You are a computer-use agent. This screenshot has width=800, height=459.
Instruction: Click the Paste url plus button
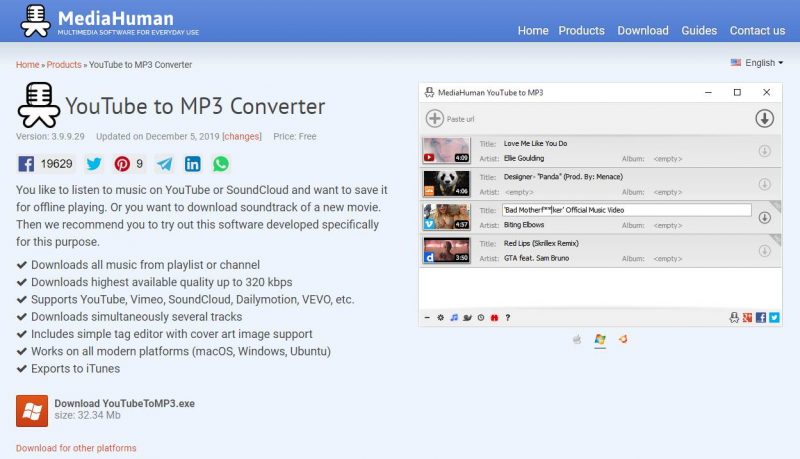(435, 118)
